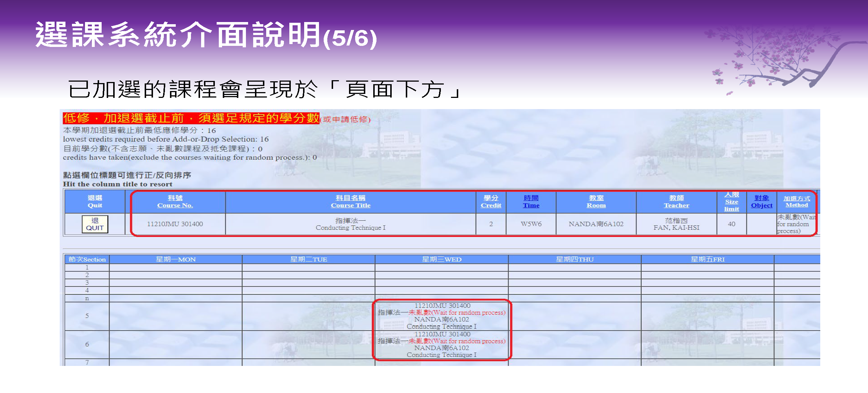Viewport: 868px width, 393px height.
Task: Select the Wednesday section 5 course entry
Action: (442, 316)
